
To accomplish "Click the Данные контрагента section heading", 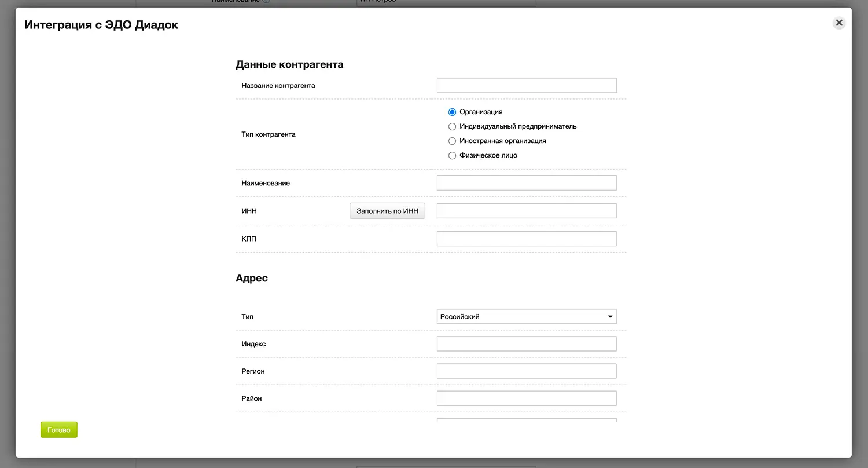I will (289, 64).
